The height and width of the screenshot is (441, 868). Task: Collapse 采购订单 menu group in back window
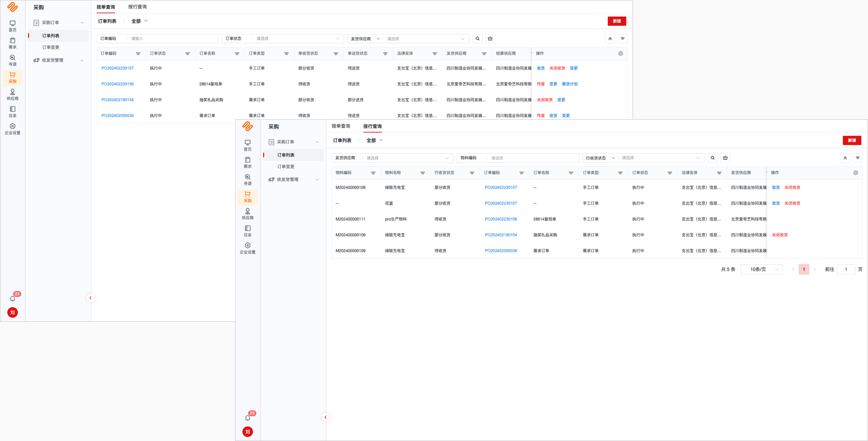(x=82, y=23)
